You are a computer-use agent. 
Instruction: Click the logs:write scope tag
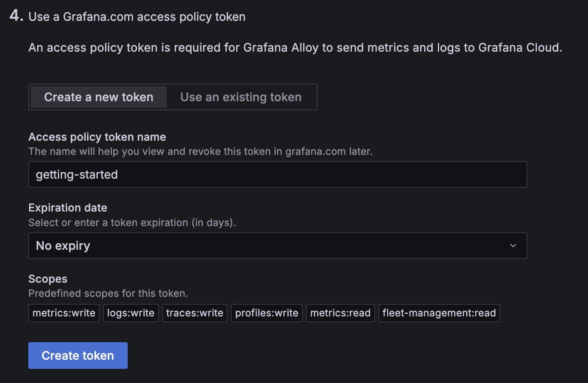[131, 313]
